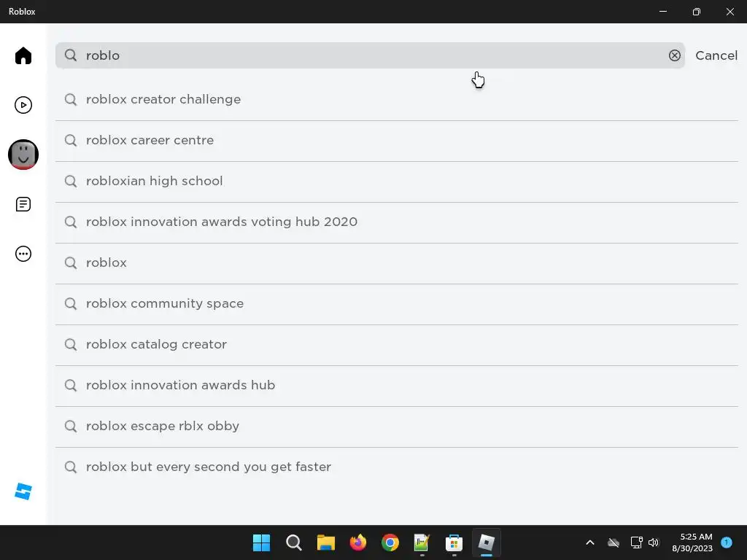Select the plain 'roblox' suggestion

coord(396,262)
